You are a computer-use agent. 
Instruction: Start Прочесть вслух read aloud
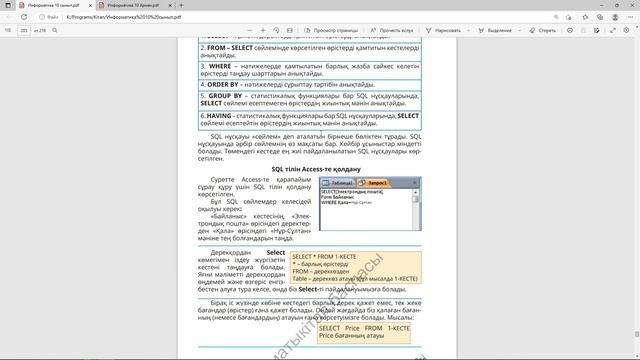click(391, 30)
